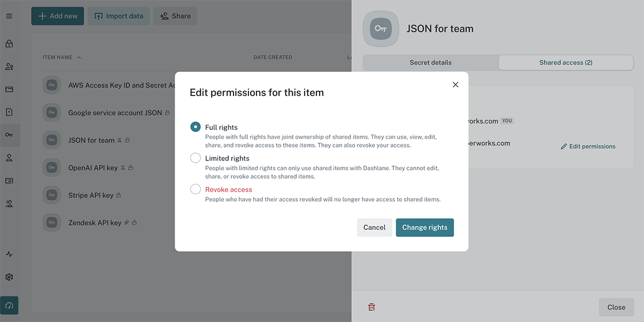The image size is (644, 322).
Task: Click the Import data button
Action: 118,16
